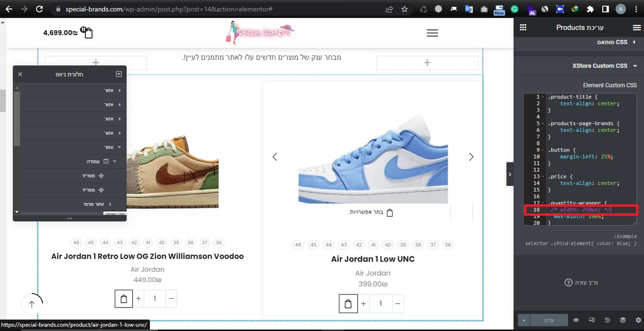
Task: Open the site hamburger menu
Action: tap(432, 33)
